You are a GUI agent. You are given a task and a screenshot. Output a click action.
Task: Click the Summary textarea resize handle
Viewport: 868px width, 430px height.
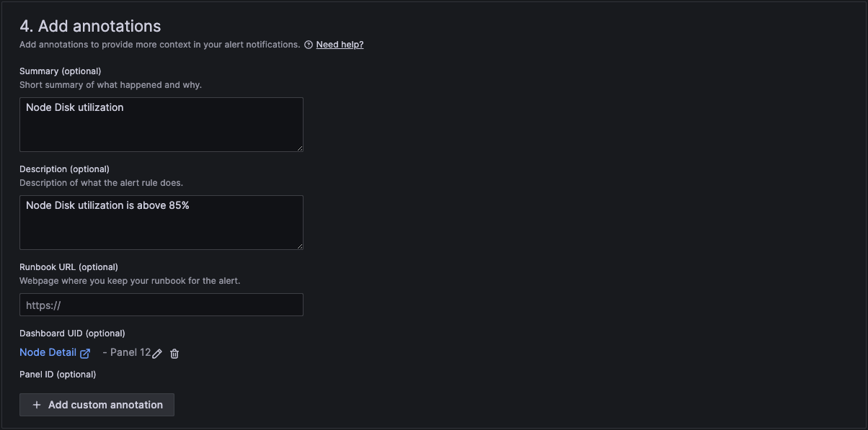[x=299, y=148]
